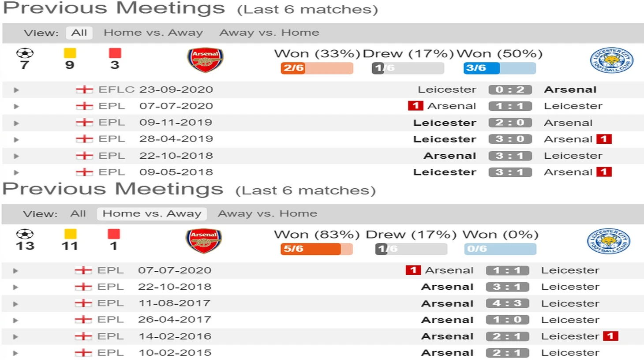Click the England flag in the EFLC 23-09-2020 row
The width and height of the screenshot is (644, 362).
(84, 90)
